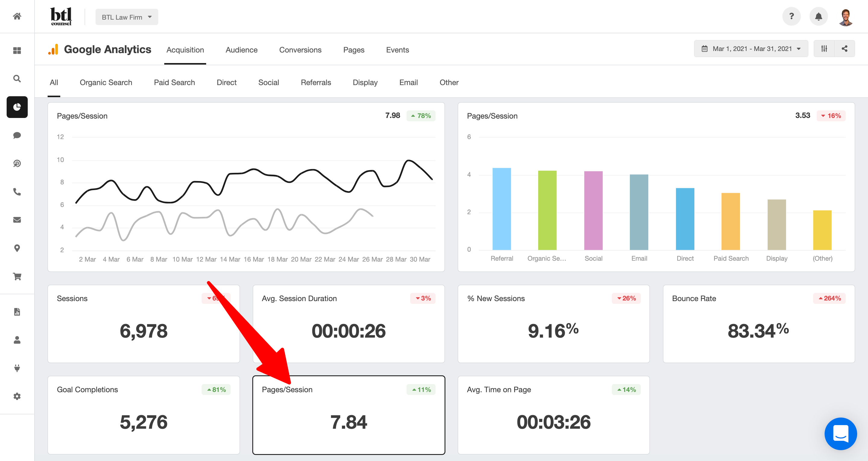Open the dashboards grid icon
The width and height of the screenshot is (868, 461).
click(17, 51)
